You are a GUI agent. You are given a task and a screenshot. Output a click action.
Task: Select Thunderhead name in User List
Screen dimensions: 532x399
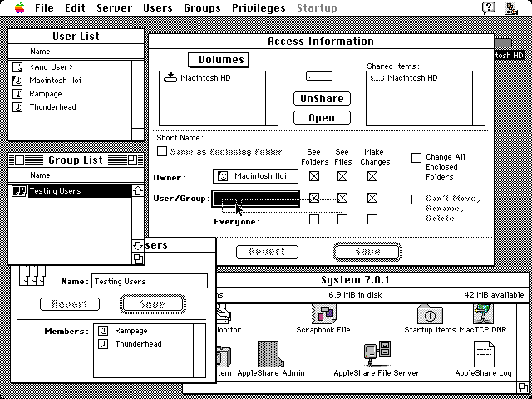(x=52, y=107)
